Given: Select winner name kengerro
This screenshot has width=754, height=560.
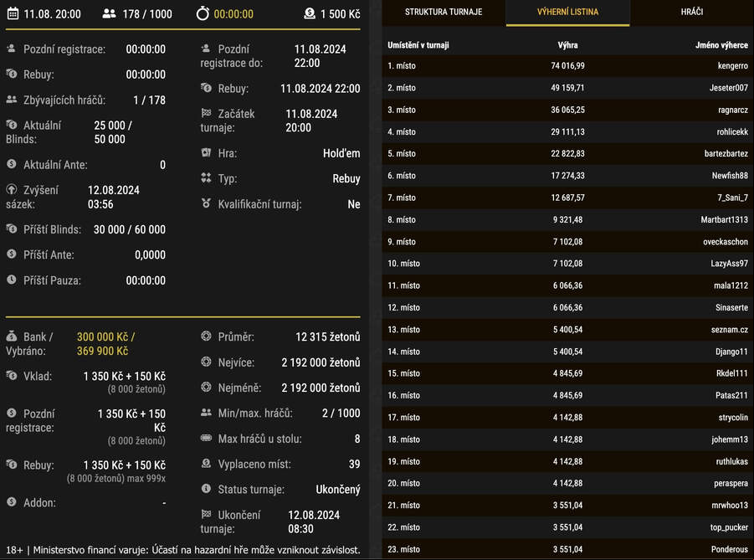Looking at the screenshot, I should click(x=732, y=66).
